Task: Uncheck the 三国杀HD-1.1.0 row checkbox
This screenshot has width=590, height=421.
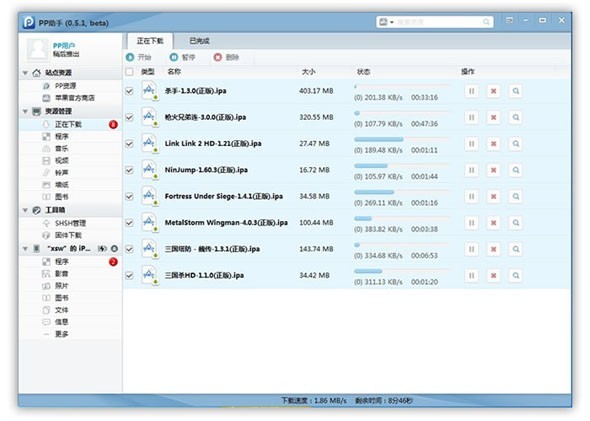Action: click(129, 275)
